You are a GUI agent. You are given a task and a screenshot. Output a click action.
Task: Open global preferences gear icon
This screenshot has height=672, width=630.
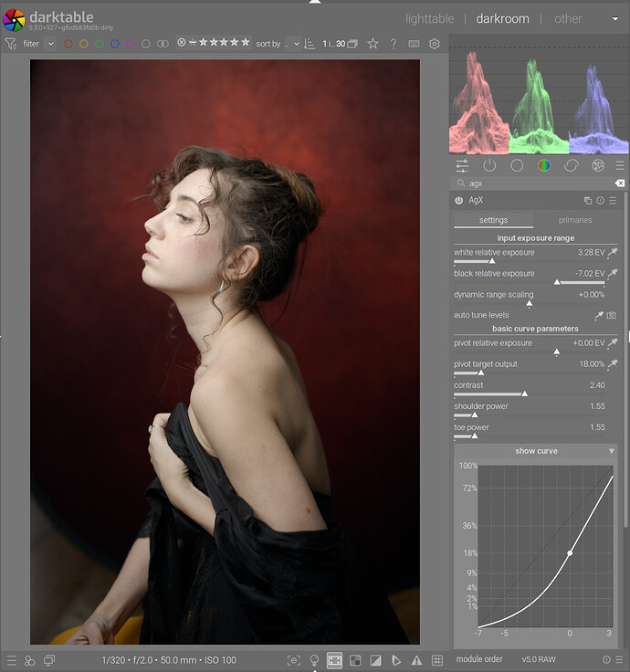434,43
